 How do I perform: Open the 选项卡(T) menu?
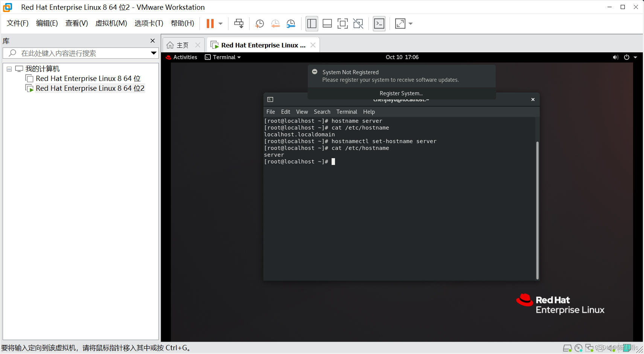tap(149, 23)
